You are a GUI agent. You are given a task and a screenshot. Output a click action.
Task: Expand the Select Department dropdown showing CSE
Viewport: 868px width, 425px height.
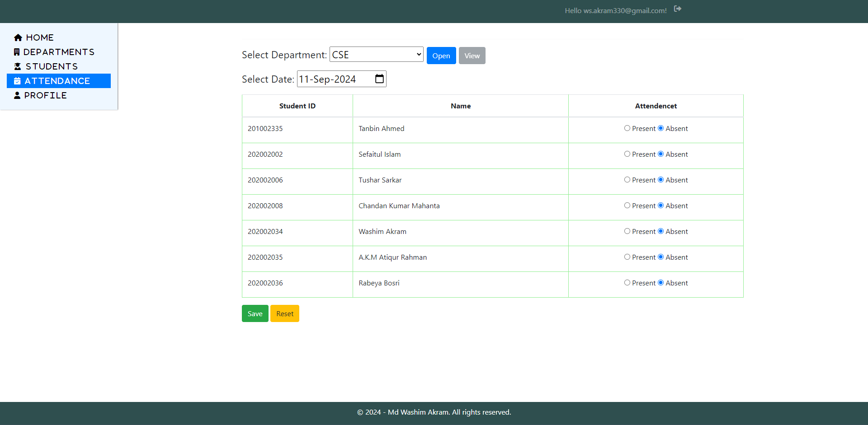click(x=377, y=55)
